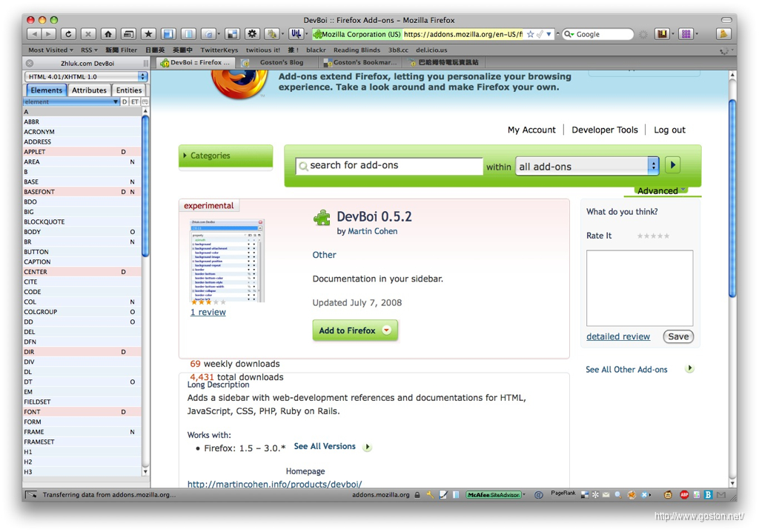The image size is (759, 532).
Task: Click the Adblock Plus status bar icon
Action: coord(684,495)
